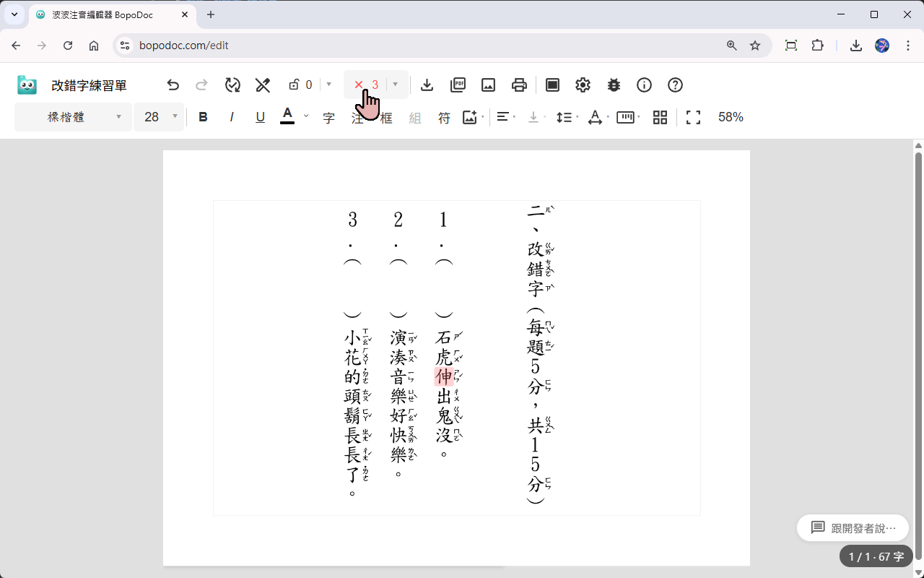Toggle underline formatting
924x578 pixels.
(x=259, y=116)
